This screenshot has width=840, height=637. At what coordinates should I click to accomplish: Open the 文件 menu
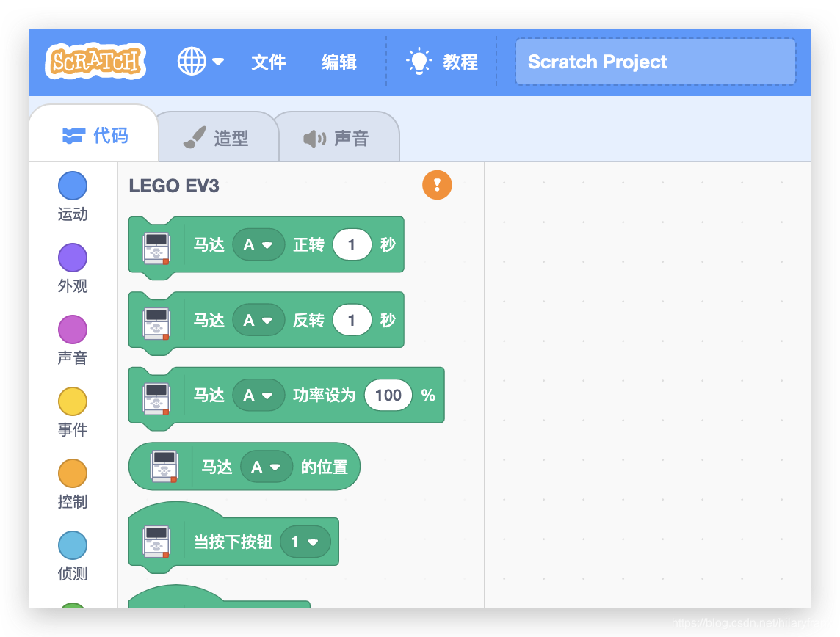point(269,62)
